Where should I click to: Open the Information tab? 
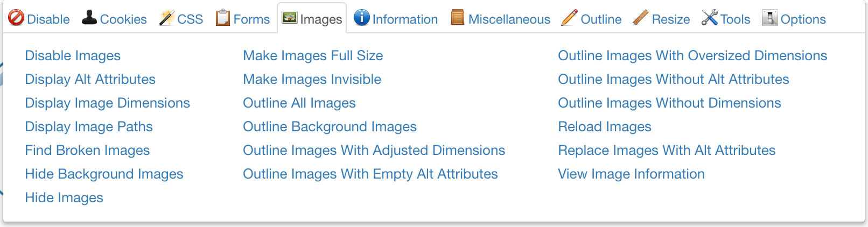[x=404, y=19]
